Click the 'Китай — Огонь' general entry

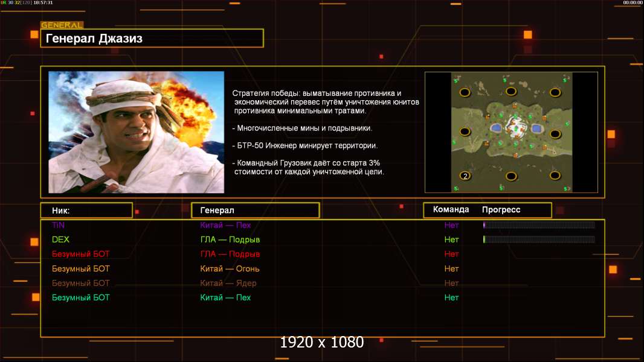tap(230, 268)
